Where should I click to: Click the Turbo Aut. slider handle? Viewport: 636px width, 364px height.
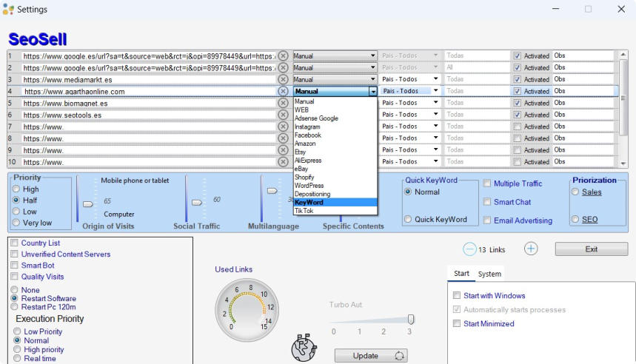point(411,319)
